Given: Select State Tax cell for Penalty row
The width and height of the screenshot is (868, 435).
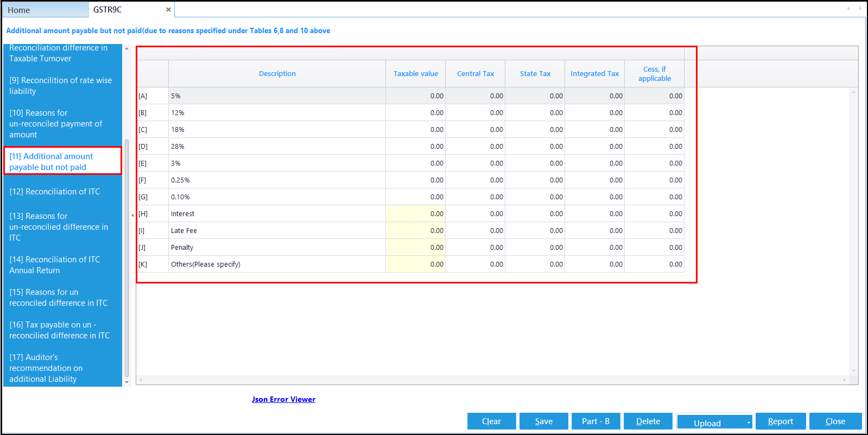Looking at the screenshot, I should coord(535,247).
